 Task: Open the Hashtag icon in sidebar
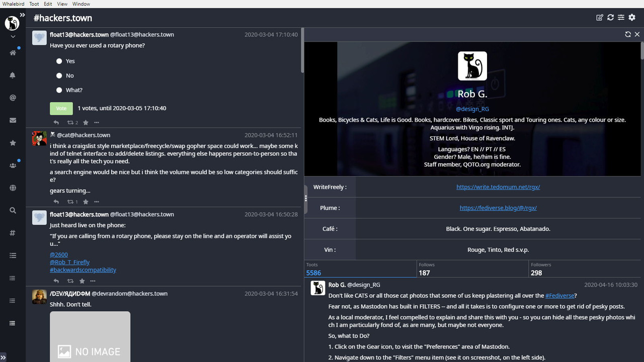[13, 233]
